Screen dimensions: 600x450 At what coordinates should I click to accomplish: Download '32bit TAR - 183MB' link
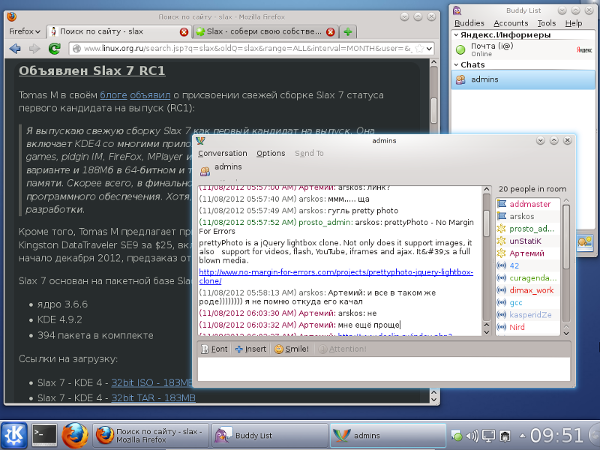coord(153,398)
